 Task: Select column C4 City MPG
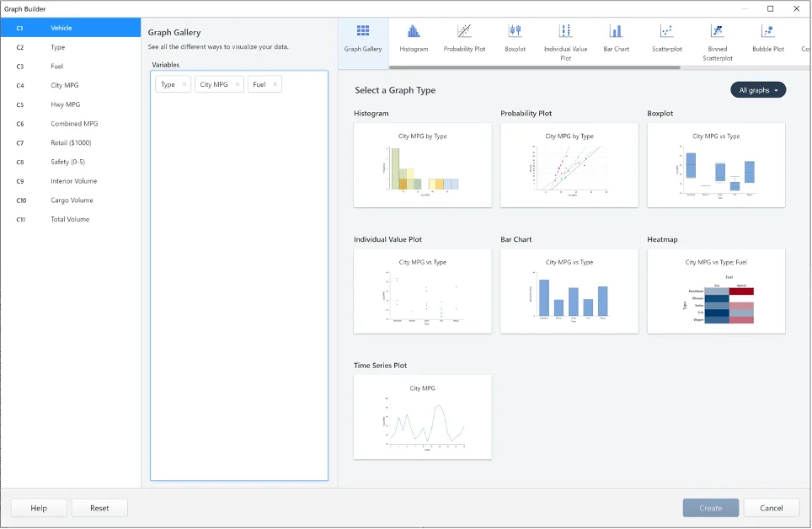coord(71,85)
